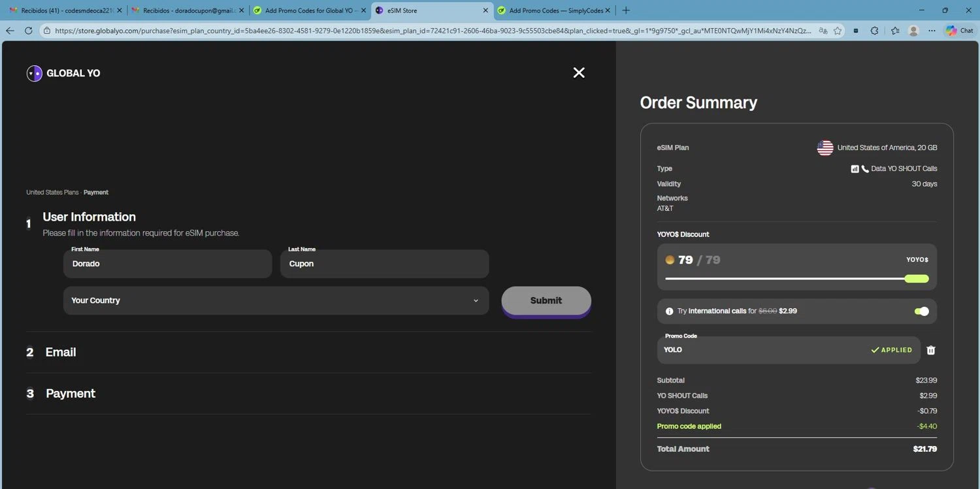The width and height of the screenshot is (980, 489).
Task: Click the User Information step heading
Action: (90, 217)
